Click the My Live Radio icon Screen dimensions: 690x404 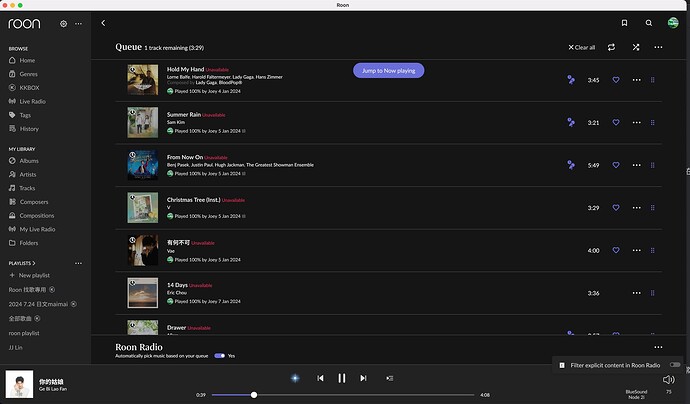(x=12, y=229)
